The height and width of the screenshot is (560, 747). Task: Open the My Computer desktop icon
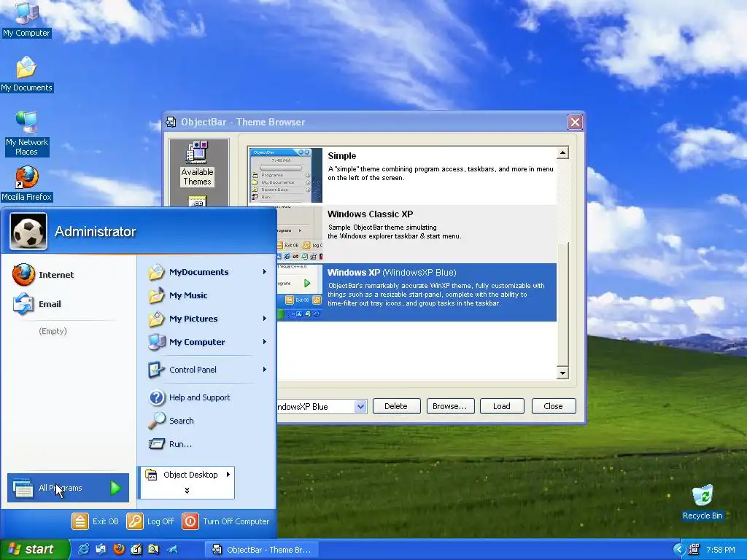(x=26, y=20)
